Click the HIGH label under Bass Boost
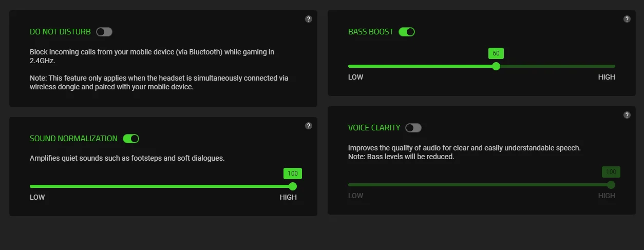Image resolution: width=644 pixels, height=250 pixels. point(607,77)
